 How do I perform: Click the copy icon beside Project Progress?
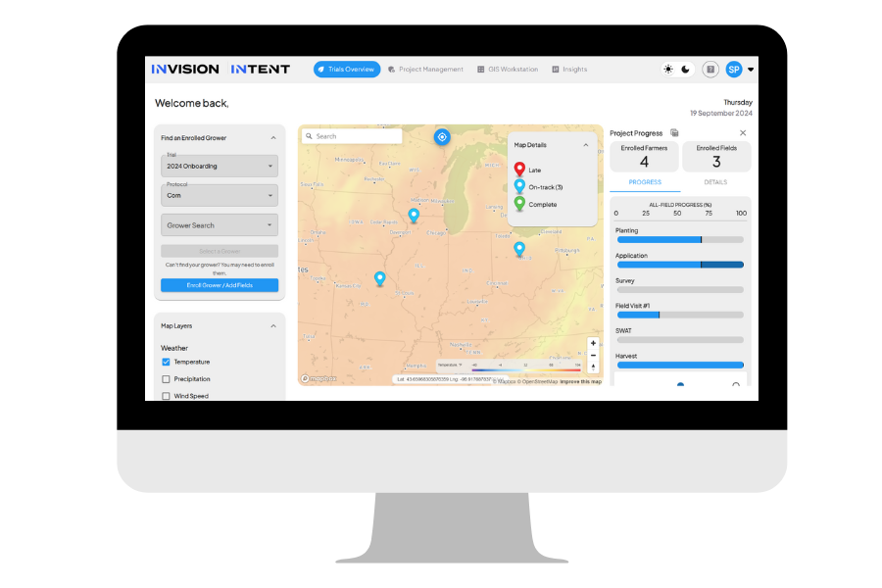tap(674, 133)
